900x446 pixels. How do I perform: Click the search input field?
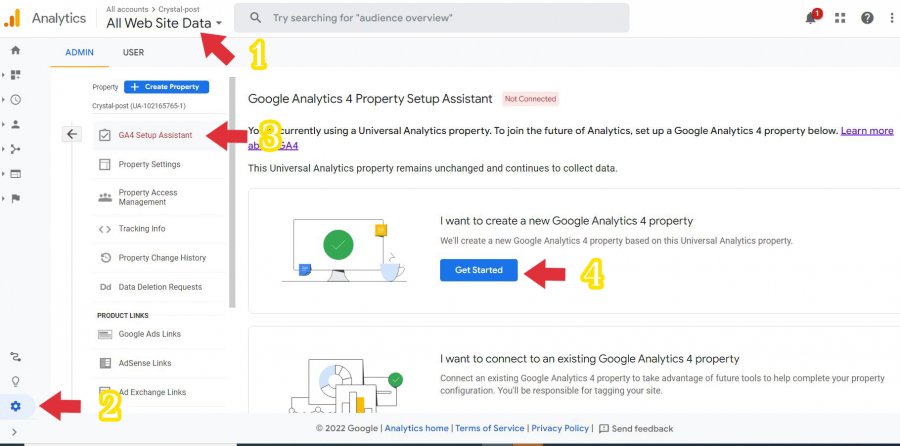click(440, 18)
